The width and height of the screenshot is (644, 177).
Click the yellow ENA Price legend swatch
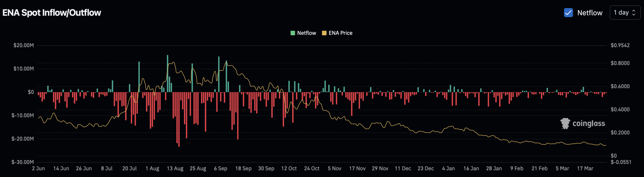(x=324, y=33)
